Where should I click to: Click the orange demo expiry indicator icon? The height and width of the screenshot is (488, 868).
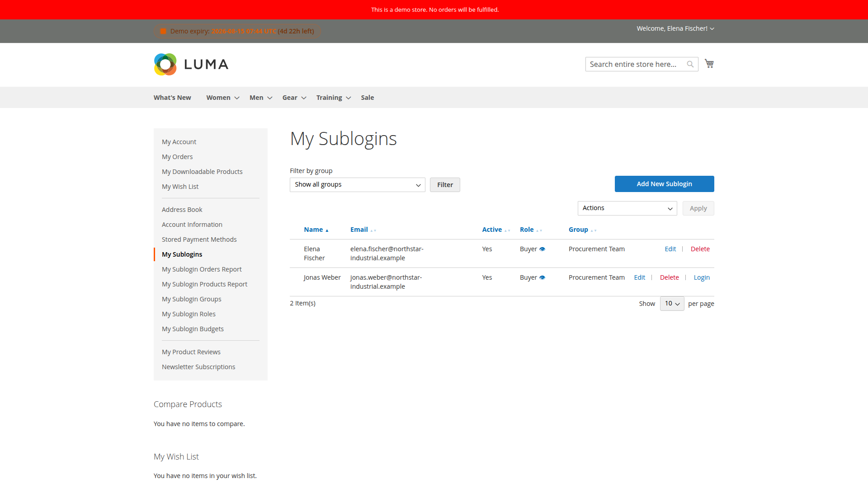[163, 31]
